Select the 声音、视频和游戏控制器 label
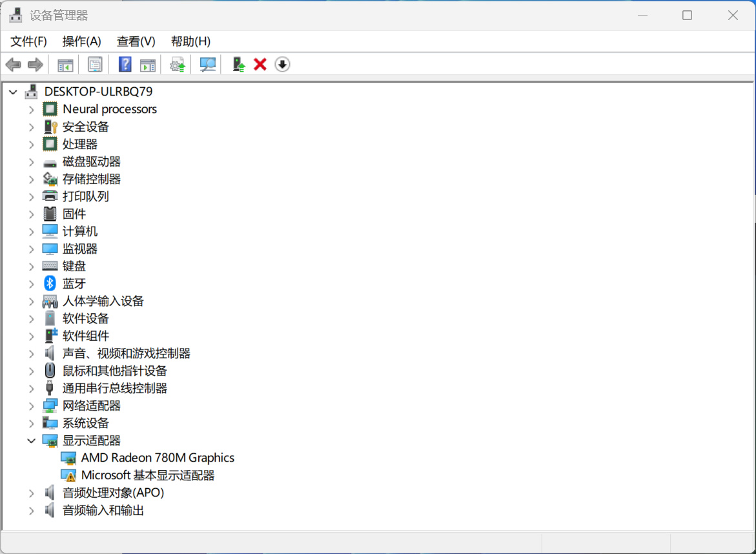The width and height of the screenshot is (756, 554). pos(127,353)
